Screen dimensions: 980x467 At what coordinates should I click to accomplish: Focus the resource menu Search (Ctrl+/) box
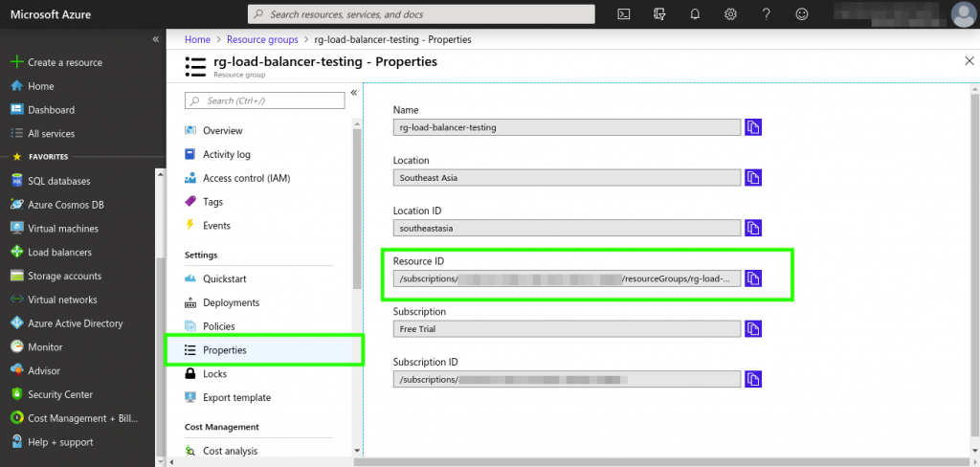tap(265, 100)
